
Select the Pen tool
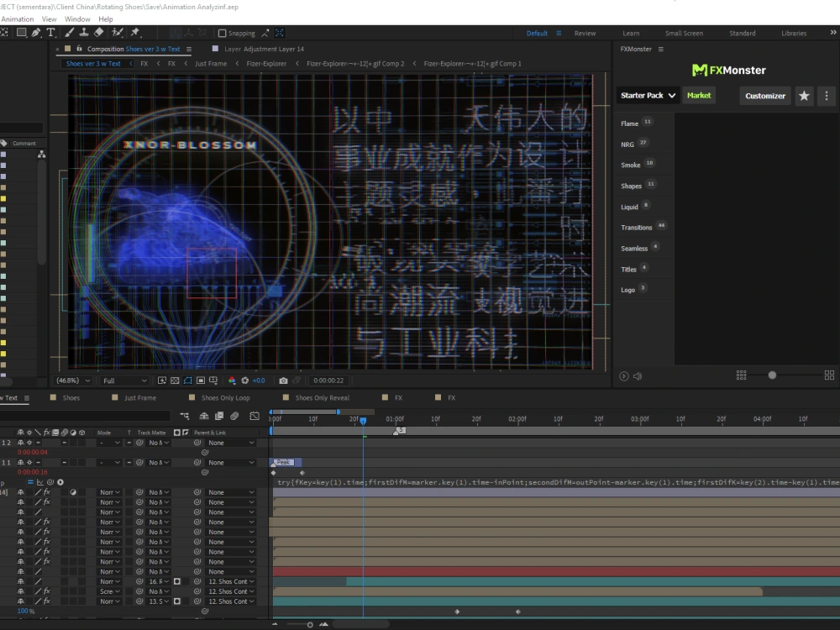pos(36,32)
